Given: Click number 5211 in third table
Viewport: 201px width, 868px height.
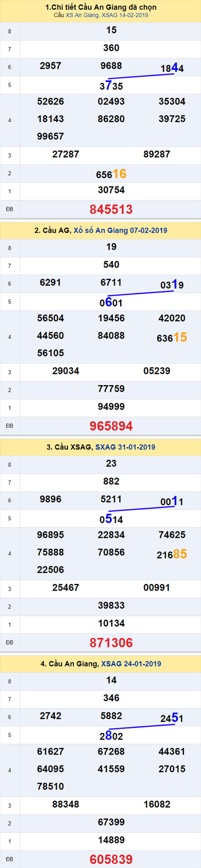Looking at the screenshot, I should click(x=111, y=499).
